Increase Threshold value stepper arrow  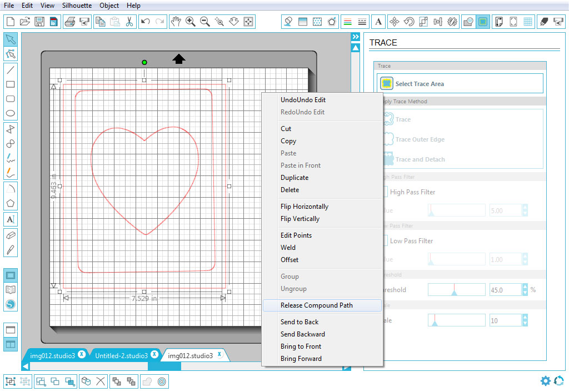tap(525, 287)
